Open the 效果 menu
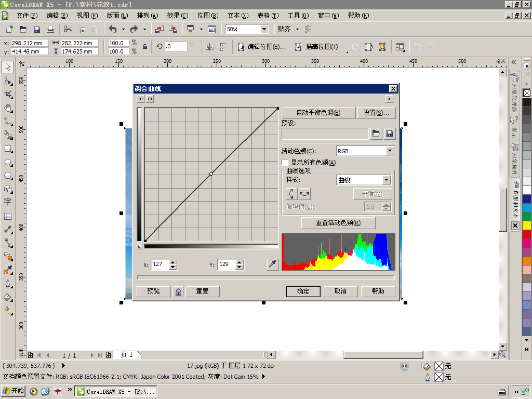 178,16
